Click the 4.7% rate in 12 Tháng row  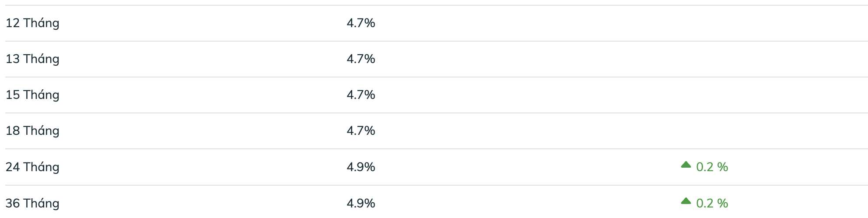[x=361, y=23]
